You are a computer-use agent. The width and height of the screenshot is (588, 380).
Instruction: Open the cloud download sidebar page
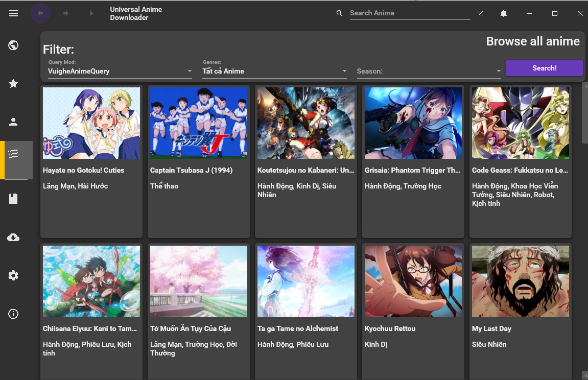13,237
